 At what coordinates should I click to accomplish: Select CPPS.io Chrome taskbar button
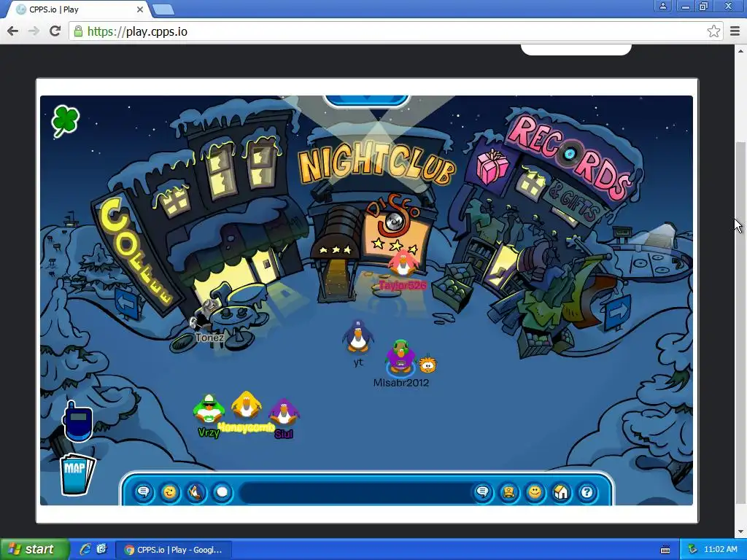click(174, 550)
